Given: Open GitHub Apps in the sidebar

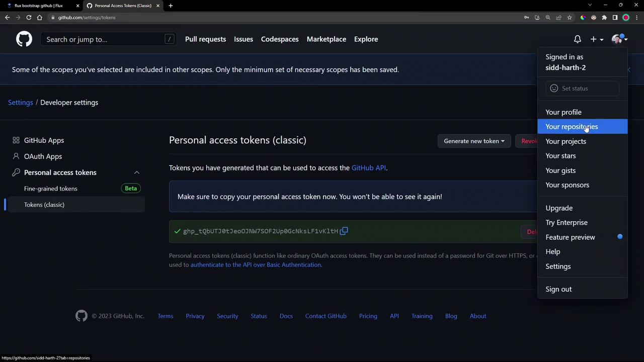Looking at the screenshot, I should tap(44, 140).
